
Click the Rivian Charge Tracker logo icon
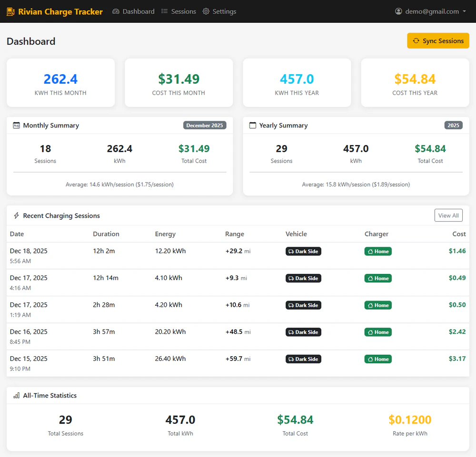(x=10, y=11)
